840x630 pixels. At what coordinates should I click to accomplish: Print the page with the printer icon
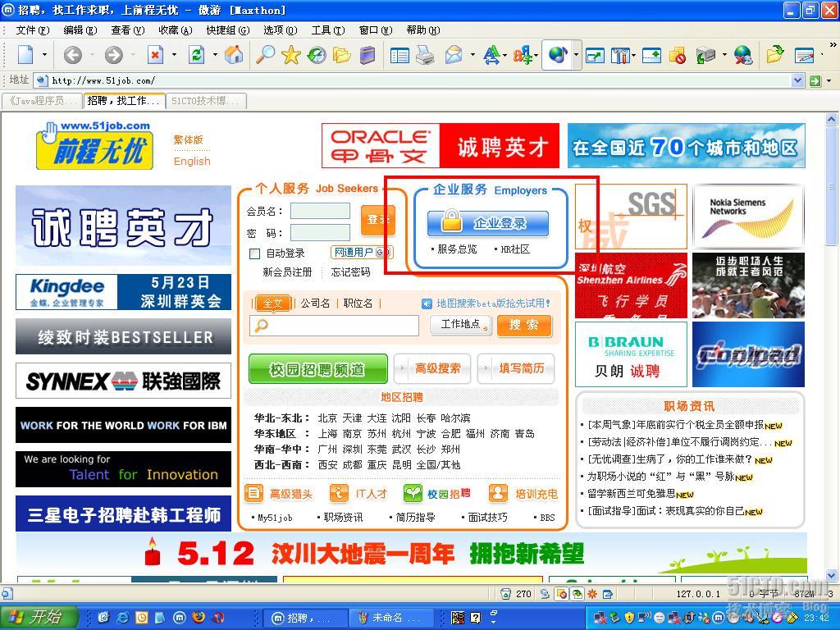click(426, 55)
